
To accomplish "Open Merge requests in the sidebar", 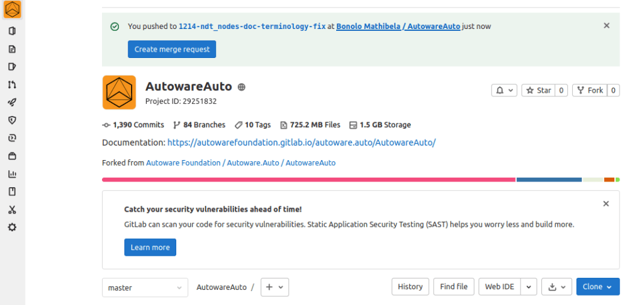I will coord(12,84).
